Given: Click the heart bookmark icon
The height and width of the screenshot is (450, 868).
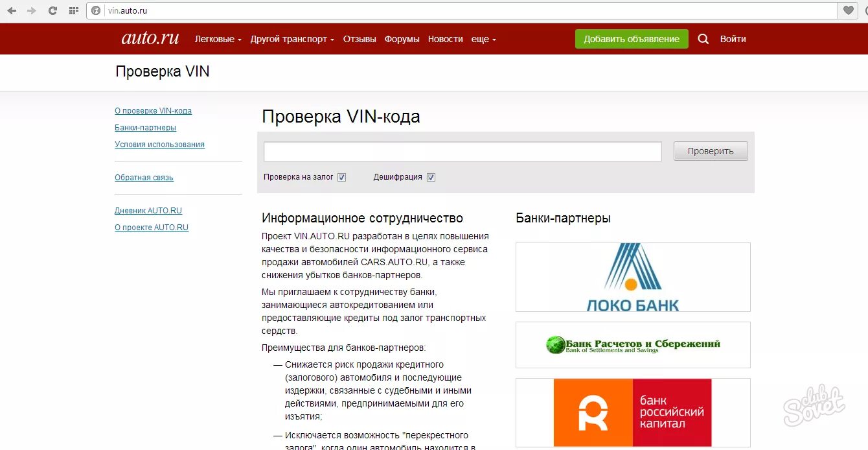Looking at the screenshot, I should 848,10.
